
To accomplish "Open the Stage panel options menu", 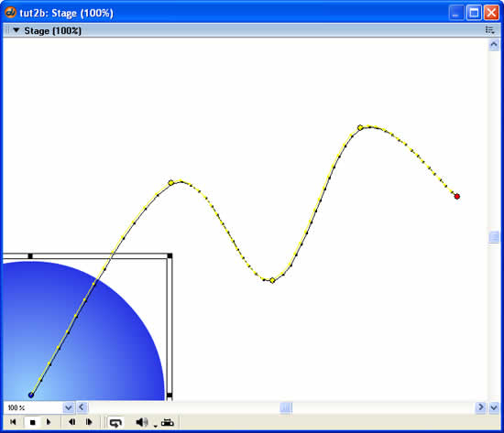I will (489, 30).
